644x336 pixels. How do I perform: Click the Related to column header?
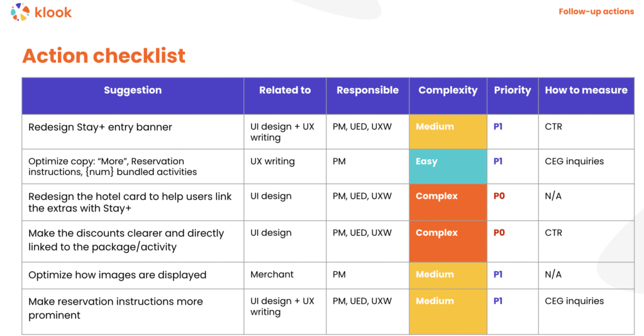pyautogui.click(x=285, y=90)
